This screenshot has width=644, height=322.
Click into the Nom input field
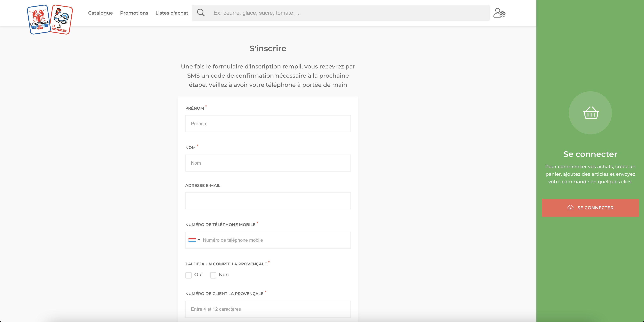click(268, 163)
